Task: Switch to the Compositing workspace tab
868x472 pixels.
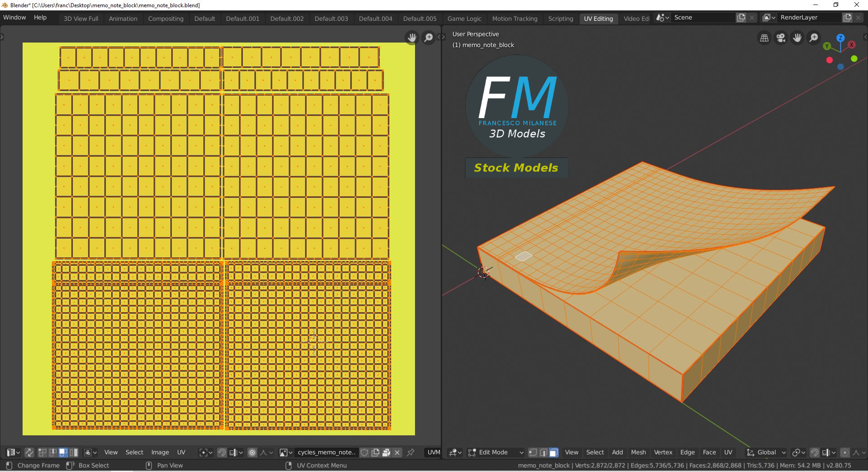Action: coord(166,19)
